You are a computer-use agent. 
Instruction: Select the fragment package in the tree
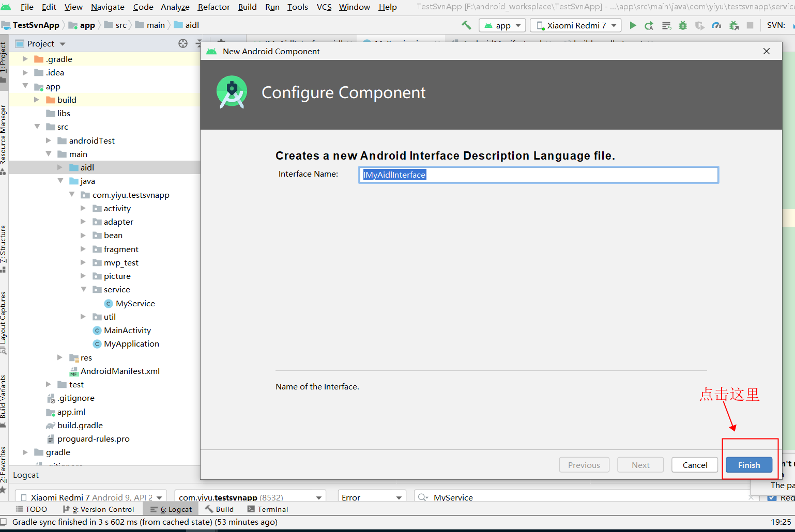coord(121,249)
